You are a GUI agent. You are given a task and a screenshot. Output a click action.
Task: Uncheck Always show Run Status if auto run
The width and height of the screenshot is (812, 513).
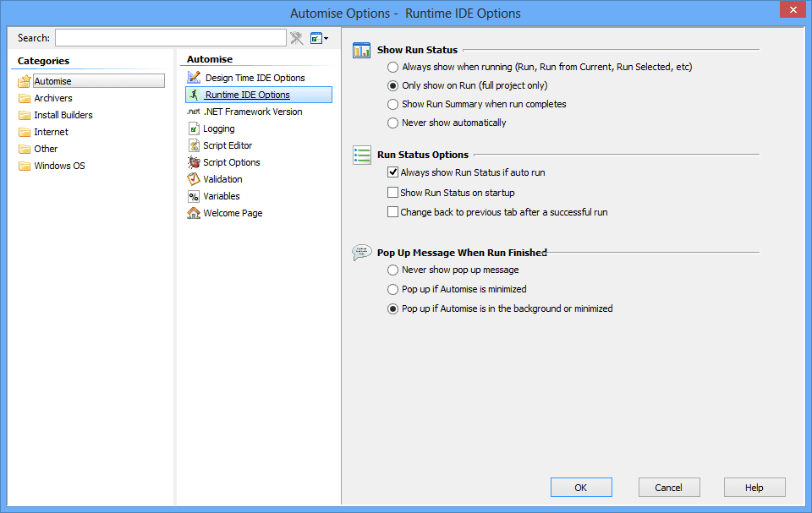[393, 172]
